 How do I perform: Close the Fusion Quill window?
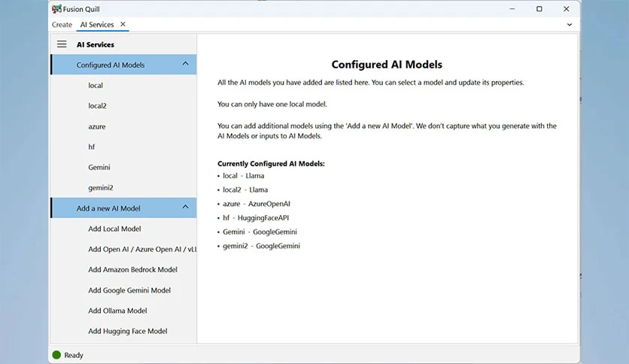(x=566, y=9)
